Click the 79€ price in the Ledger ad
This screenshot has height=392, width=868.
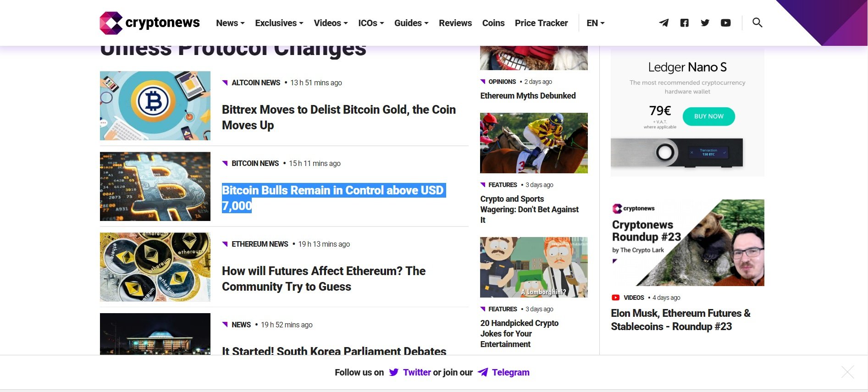[660, 110]
